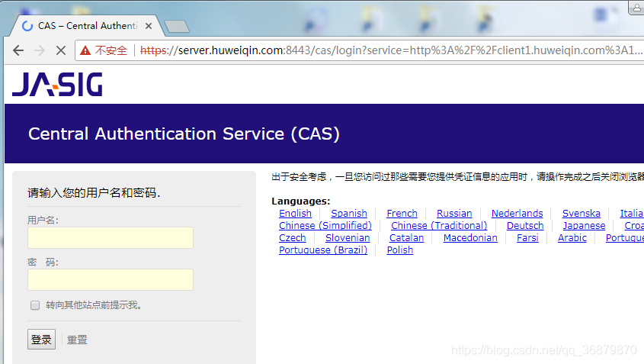The image size is (644, 364).
Task: Close the CAS browser tab
Action: [149, 26]
